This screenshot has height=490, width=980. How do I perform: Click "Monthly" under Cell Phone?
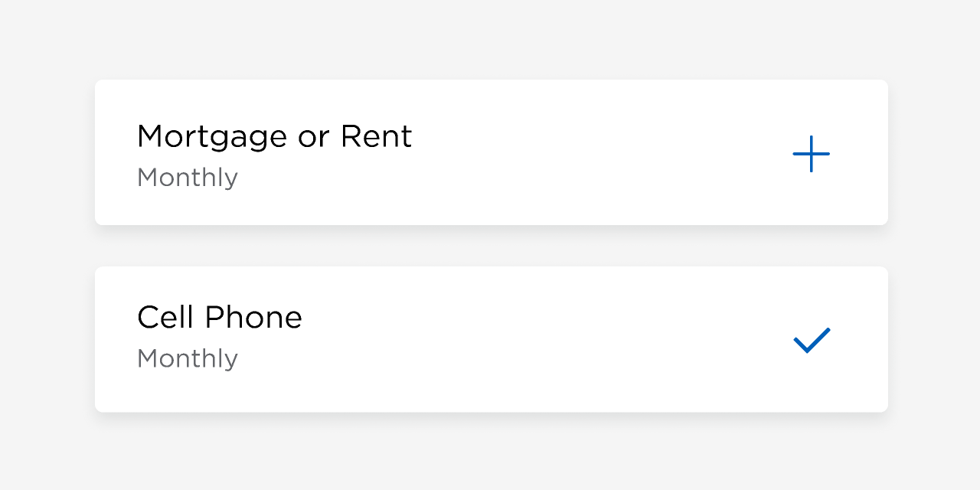pos(188,358)
